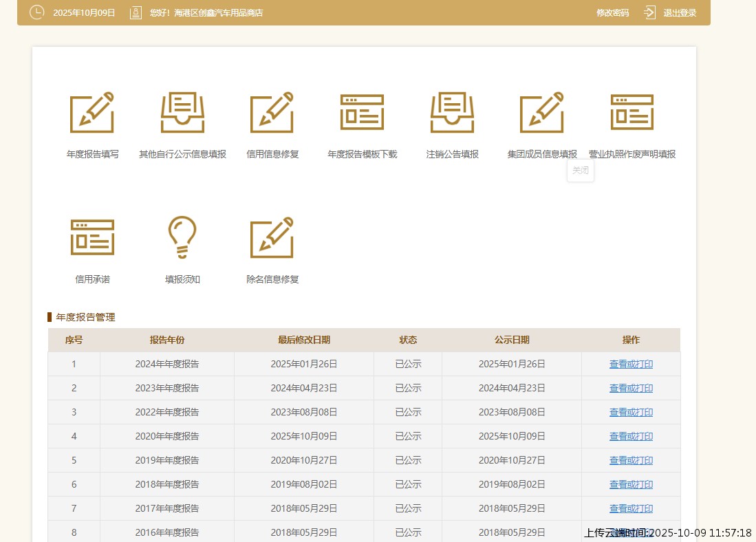Image resolution: width=756 pixels, height=542 pixels.
Task: Open the 填报须知 lightbulb icon
Action: (182, 237)
